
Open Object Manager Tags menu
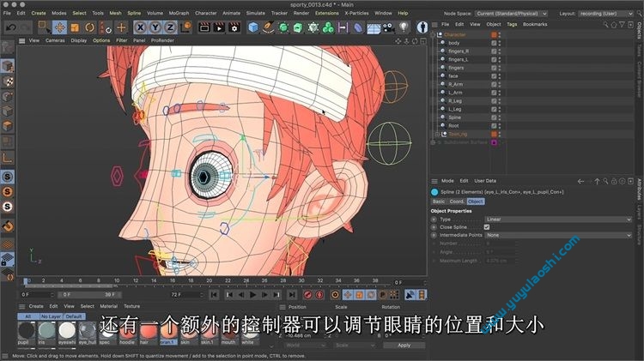pos(512,24)
